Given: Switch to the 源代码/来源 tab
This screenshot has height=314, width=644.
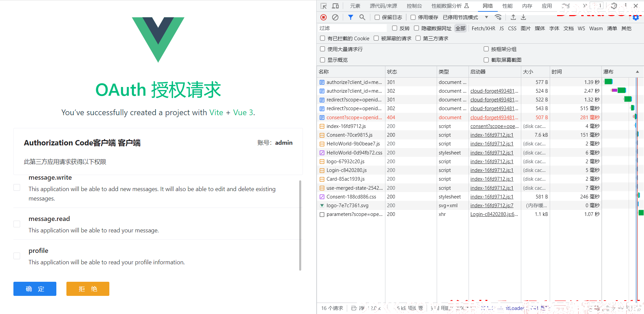Looking at the screenshot, I should [x=383, y=6].
